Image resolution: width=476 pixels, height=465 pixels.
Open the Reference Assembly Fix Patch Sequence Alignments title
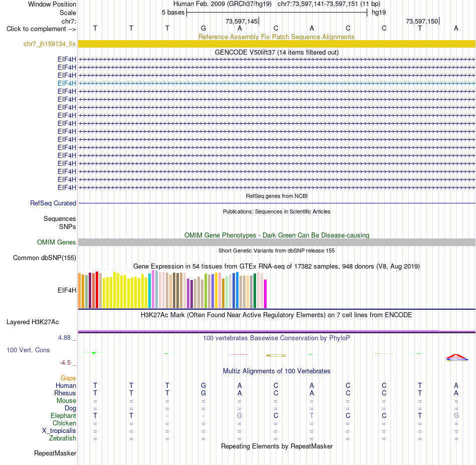[x=276, y=37]
